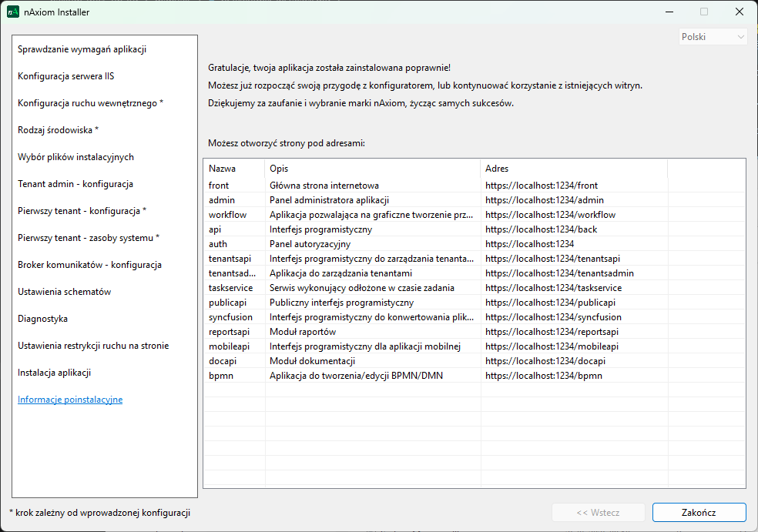Select step Konfiguracja serwera IIS
The height and width of the screenshot is (532, 758).
click(66, 76)
